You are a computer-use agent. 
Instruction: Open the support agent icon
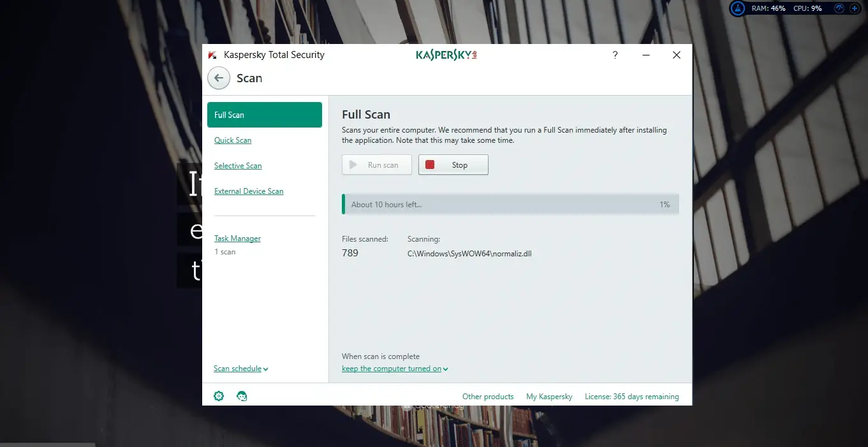(x=242, y=396)
